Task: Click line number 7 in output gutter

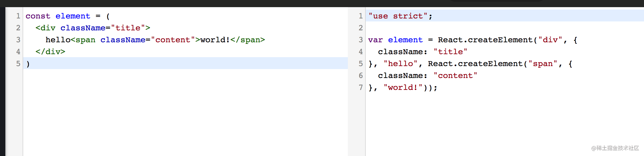Action: click(361, 87)
